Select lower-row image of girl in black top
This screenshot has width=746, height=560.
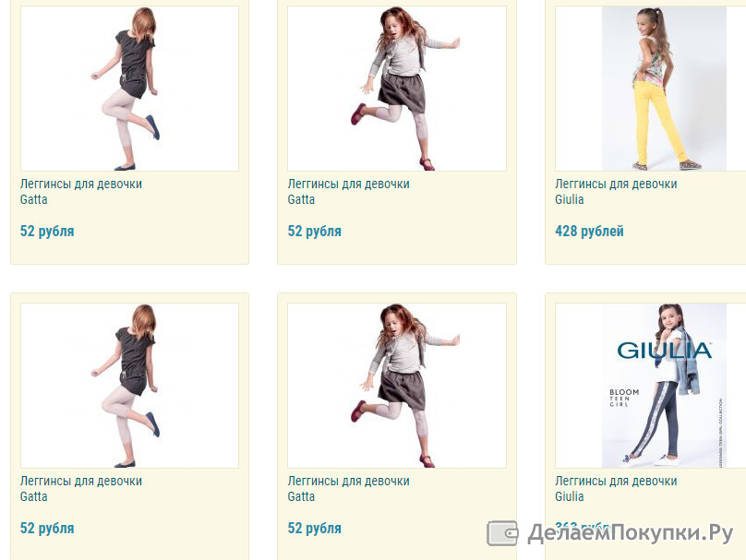[x=129, y=386]
